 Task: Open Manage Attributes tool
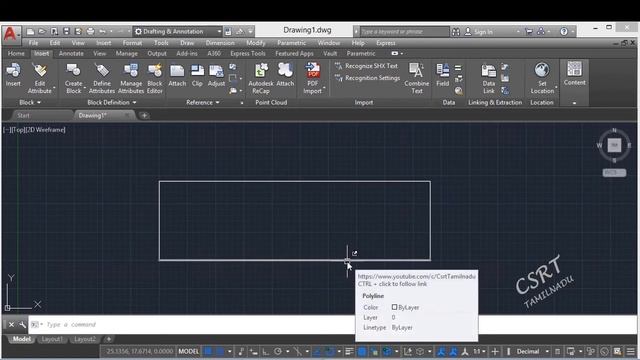point(131,79)
